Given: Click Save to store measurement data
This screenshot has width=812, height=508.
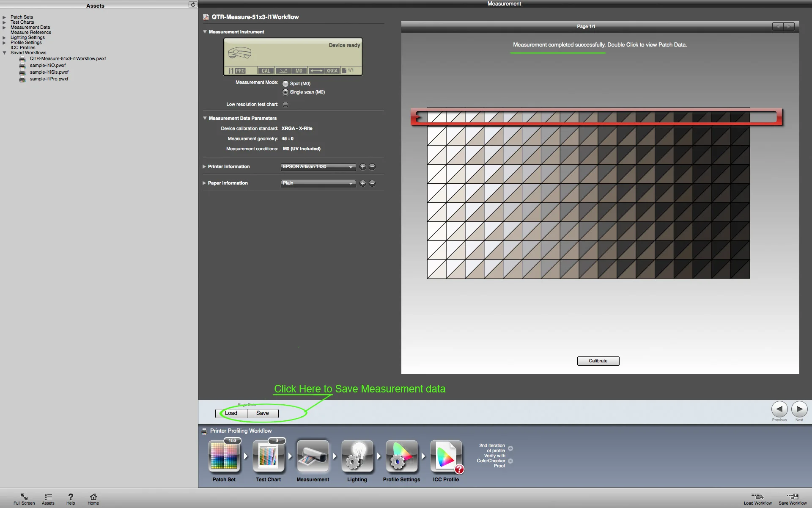Looking at the screenshot, I should [262, 413].
